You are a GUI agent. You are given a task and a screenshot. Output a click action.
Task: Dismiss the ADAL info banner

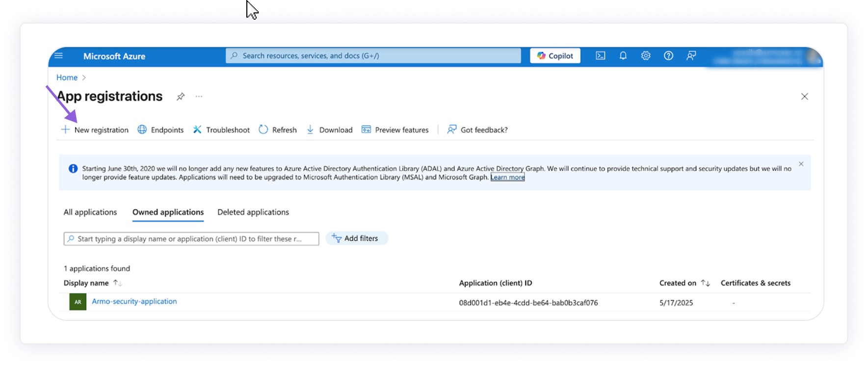click(801, 164)
